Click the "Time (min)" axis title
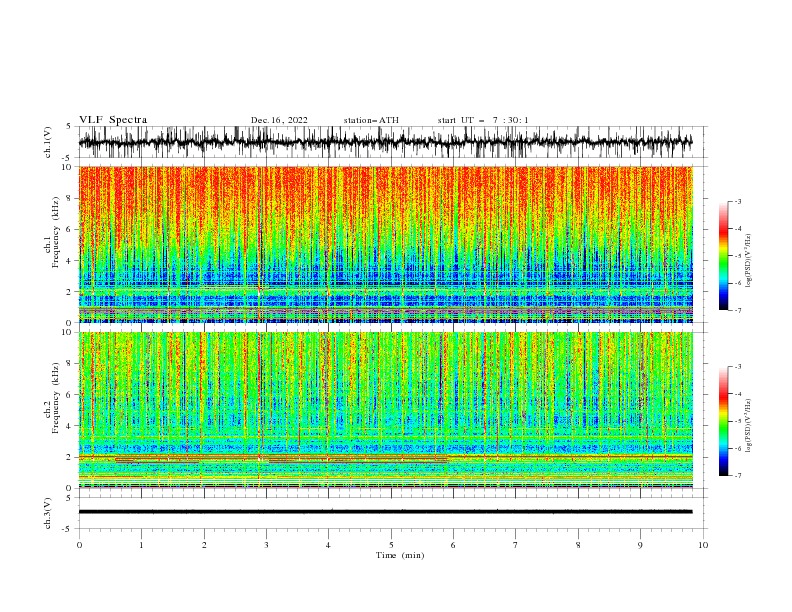 pos(400,555)
